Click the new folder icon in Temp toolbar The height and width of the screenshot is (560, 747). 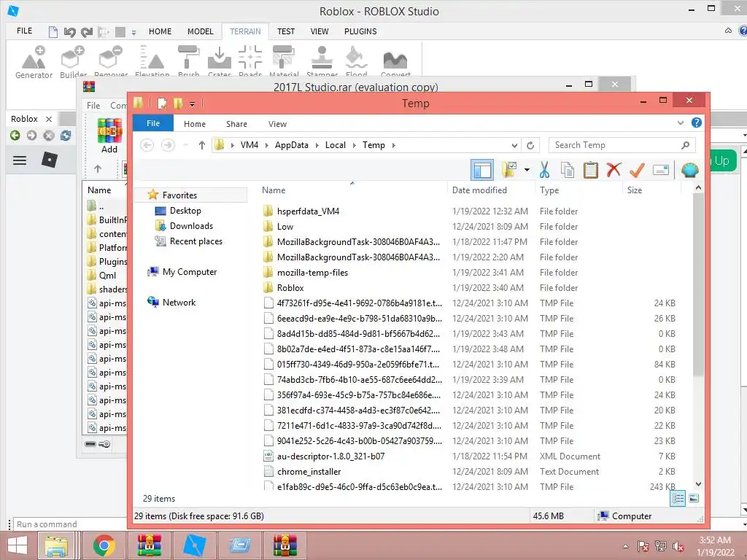pos(509,169)
